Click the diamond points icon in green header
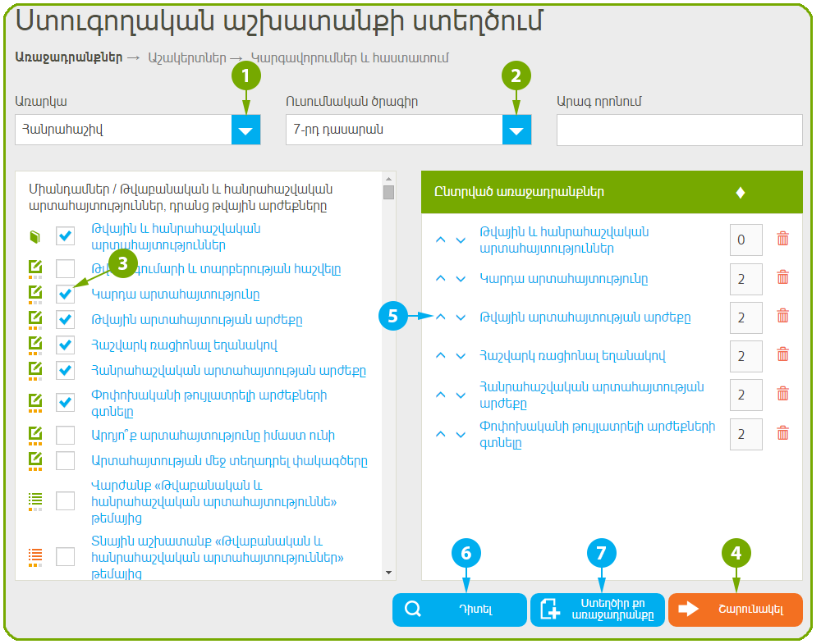Image resolution: width=821 pixels, height=644 pixels. [x=740, y=192]
